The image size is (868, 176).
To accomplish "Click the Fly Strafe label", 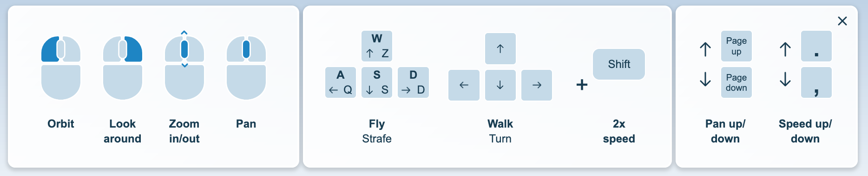I will click(x=377, y=131).
